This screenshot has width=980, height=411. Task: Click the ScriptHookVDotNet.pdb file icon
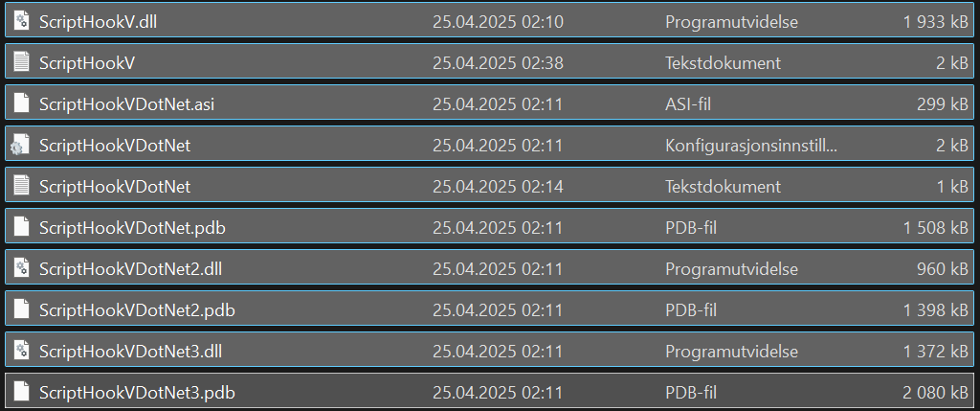click(x=21, y=227)
